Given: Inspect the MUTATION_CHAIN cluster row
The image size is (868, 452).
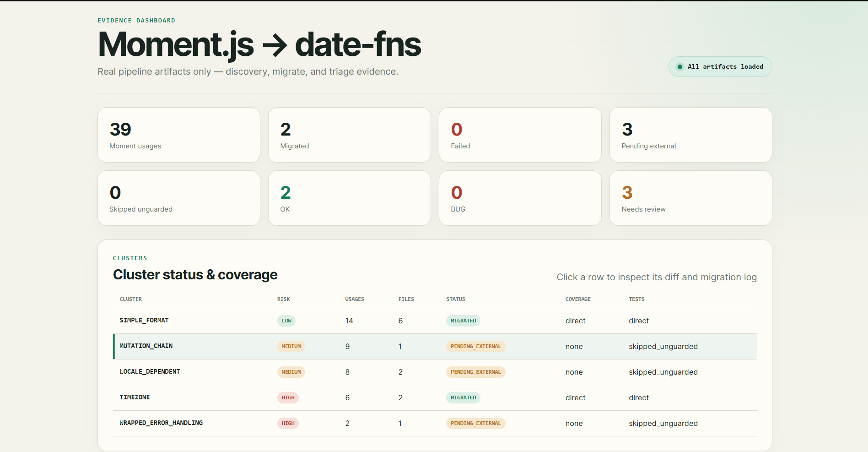Looking at the screenshot, I should tap(435, 346).
